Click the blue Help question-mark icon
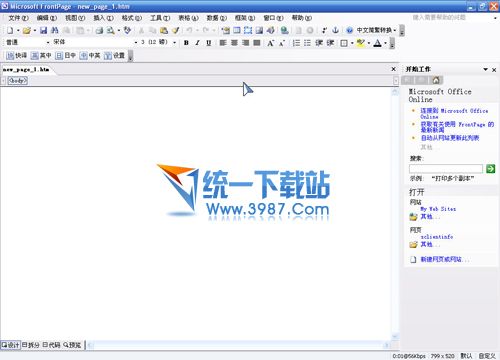 click(349, 30)
